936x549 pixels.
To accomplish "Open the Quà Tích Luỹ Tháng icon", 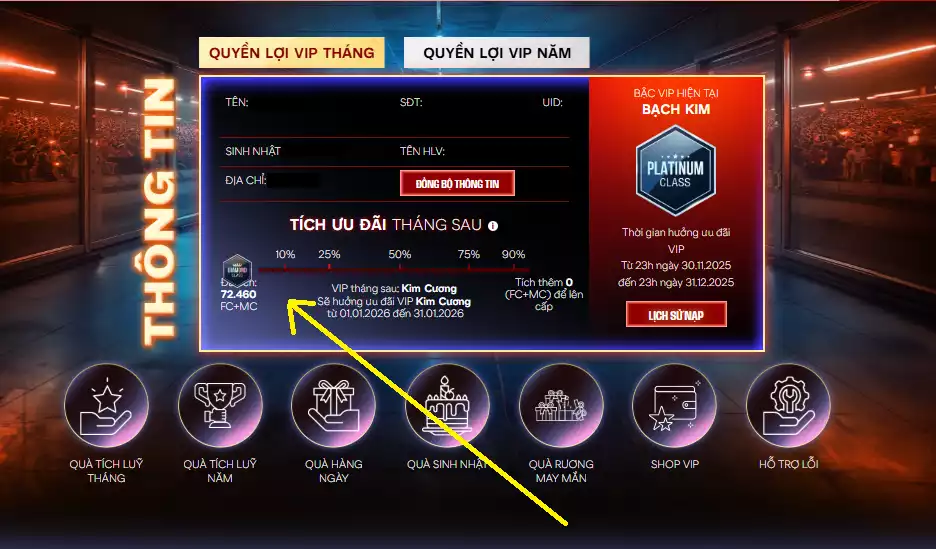I will tap(106, 405).
